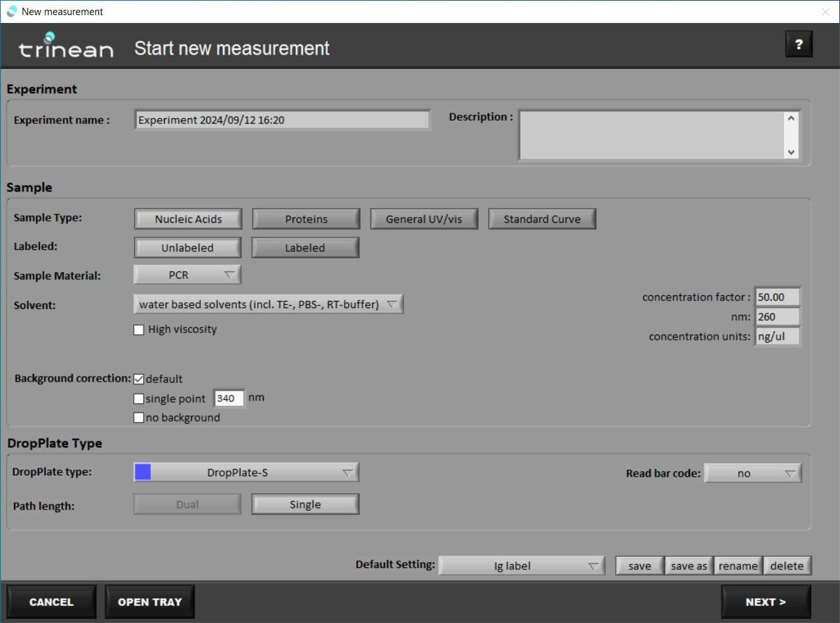The height and width of the screenshot is (623, 840).
Task: Click the Experiment name input field
Action: [x=282, y=120]
